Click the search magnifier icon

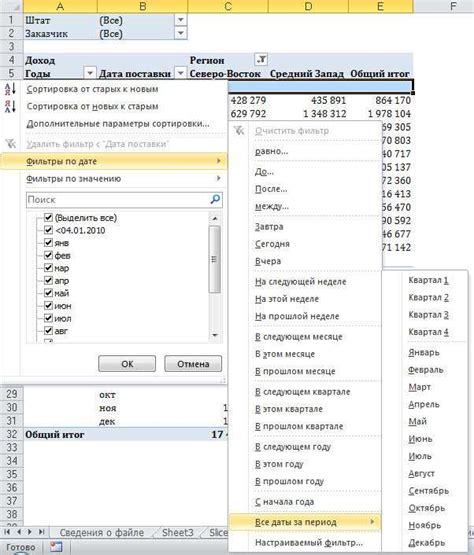(x=215, y=199)
